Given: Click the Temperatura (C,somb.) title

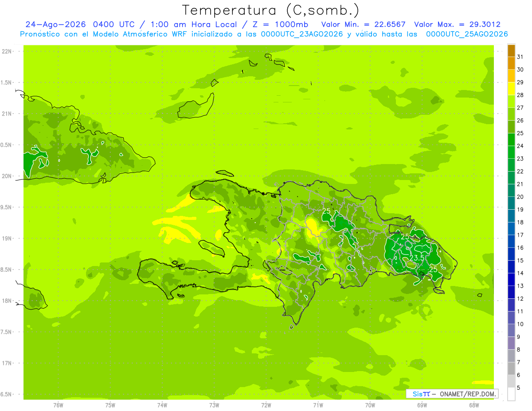Looking at the screenshot, I should click(x=271, y=10).
